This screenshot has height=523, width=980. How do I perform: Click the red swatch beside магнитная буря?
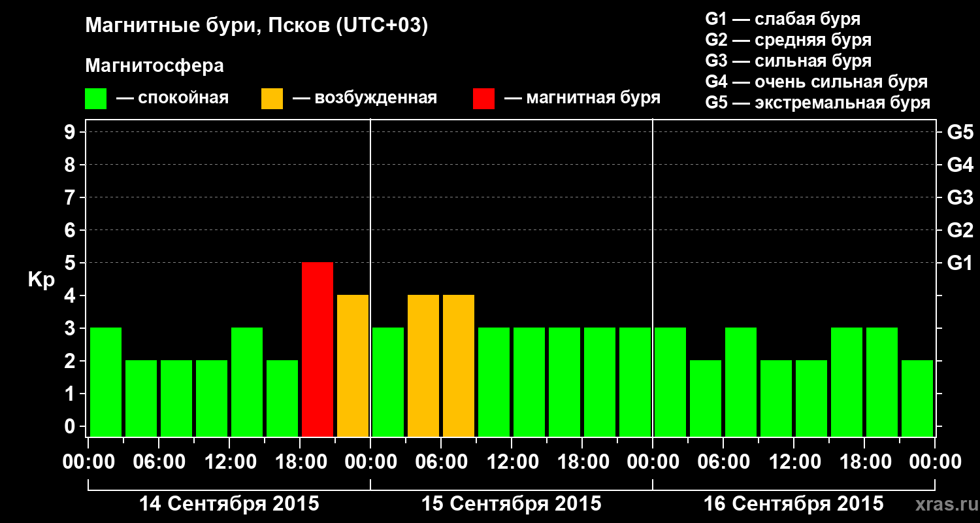(x=484, y=98)
